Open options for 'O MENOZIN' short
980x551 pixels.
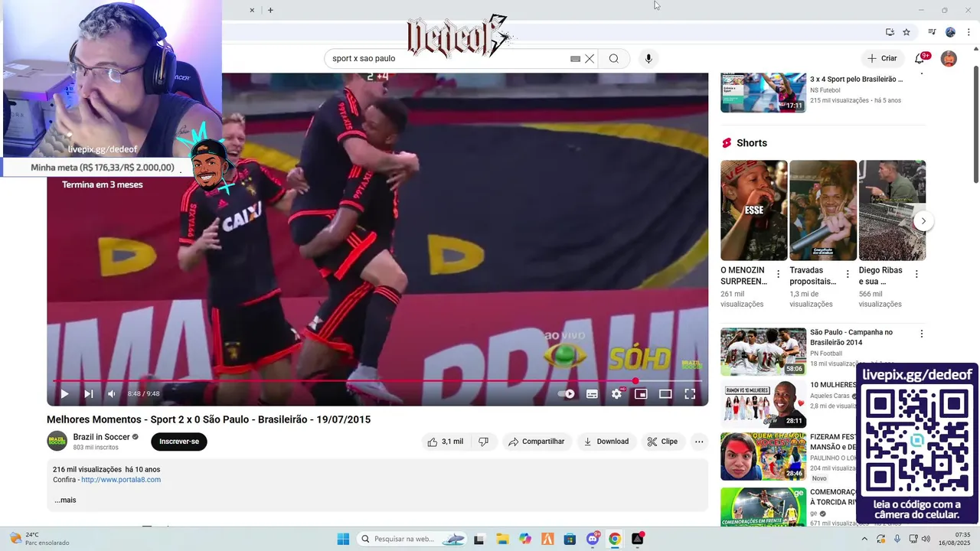click(x=779, y=274)
